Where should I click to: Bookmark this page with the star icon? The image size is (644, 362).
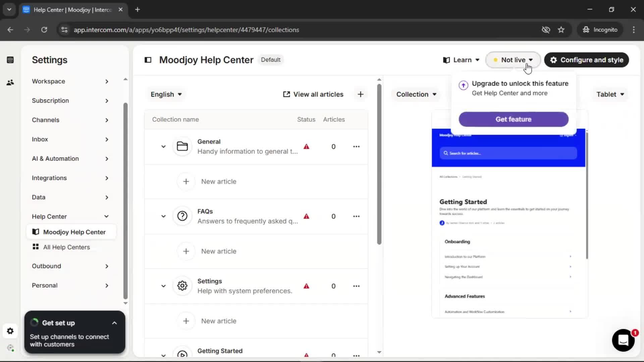tap(561, 29)
